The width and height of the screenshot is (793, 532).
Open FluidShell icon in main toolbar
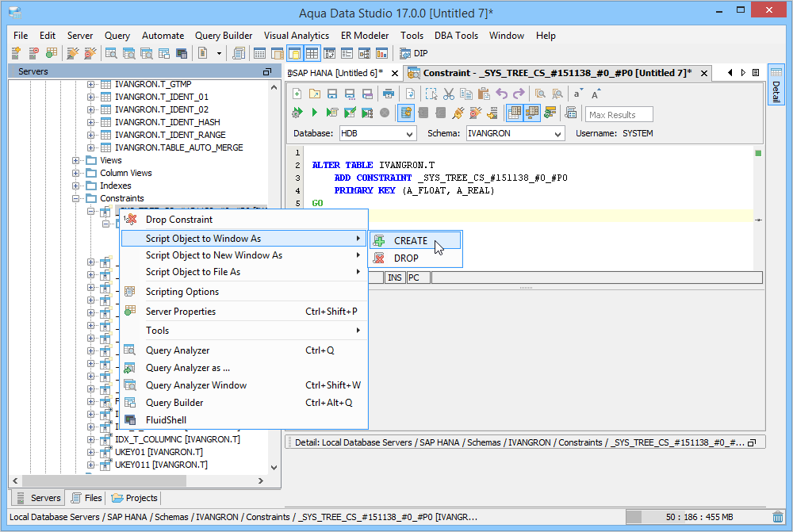(x=182, y=53)
